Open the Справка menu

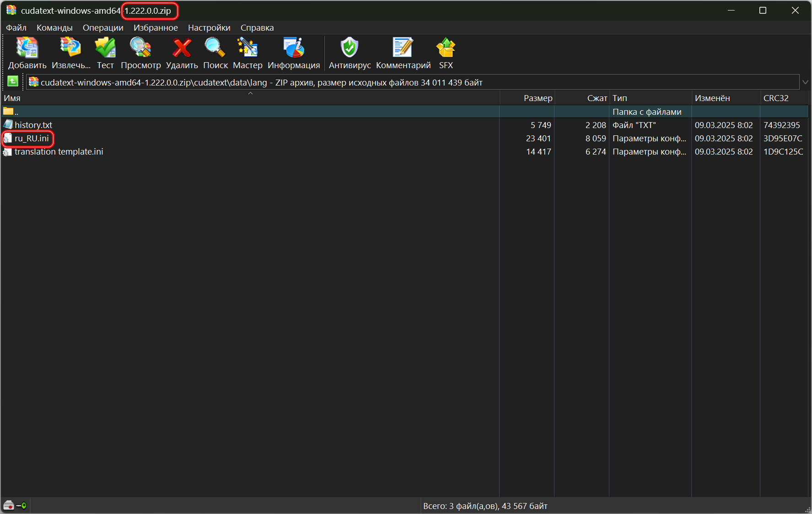coord(257,27)
